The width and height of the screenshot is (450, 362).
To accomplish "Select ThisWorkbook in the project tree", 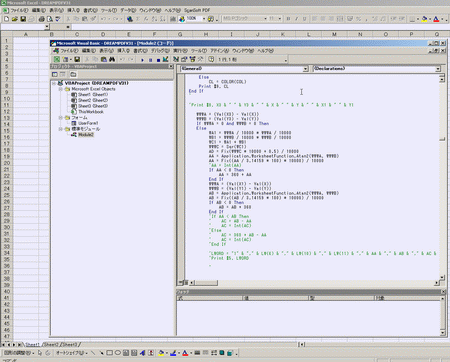I will click(x=91, y=112).
